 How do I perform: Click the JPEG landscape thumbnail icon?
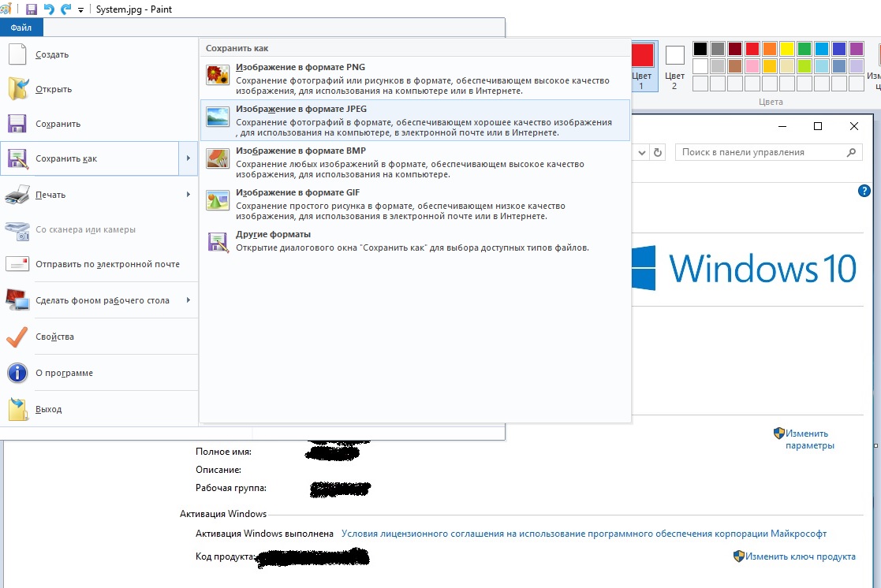[x=218, y=117]
